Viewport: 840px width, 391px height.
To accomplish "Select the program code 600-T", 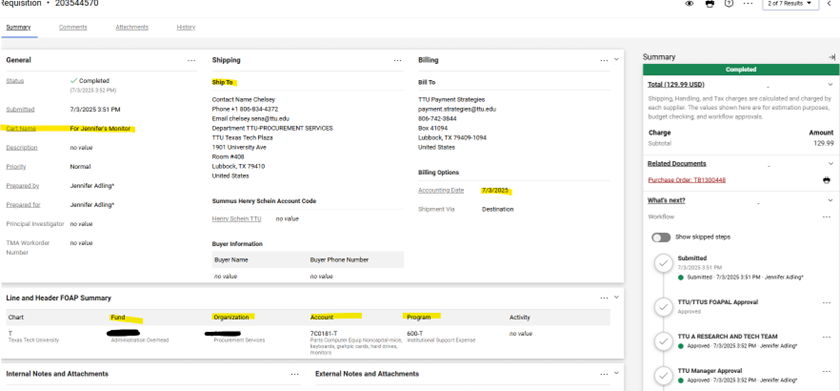I will tap(415, 333).
